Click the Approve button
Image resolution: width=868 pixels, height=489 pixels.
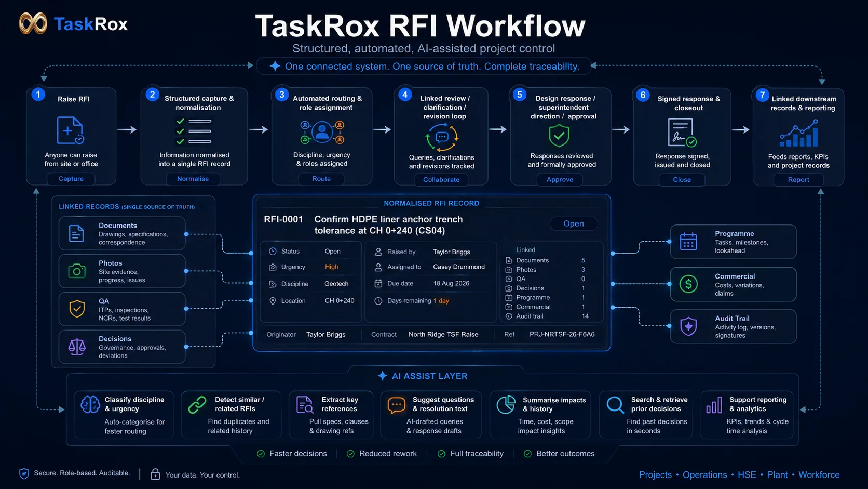click(x=560, y=180)
